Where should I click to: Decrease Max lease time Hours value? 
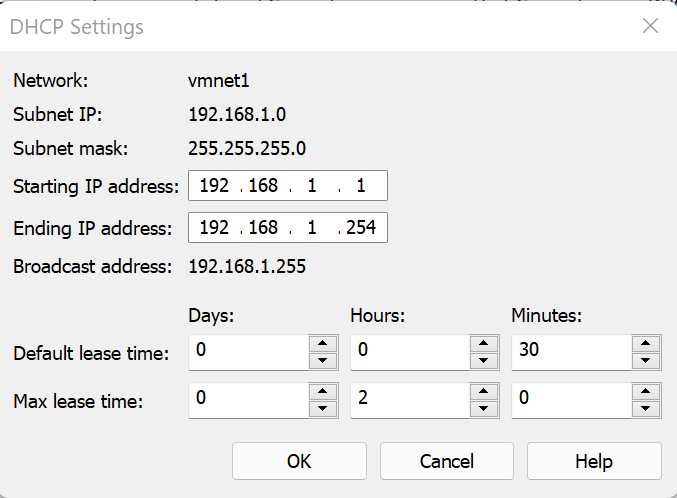tap(484, 408)
